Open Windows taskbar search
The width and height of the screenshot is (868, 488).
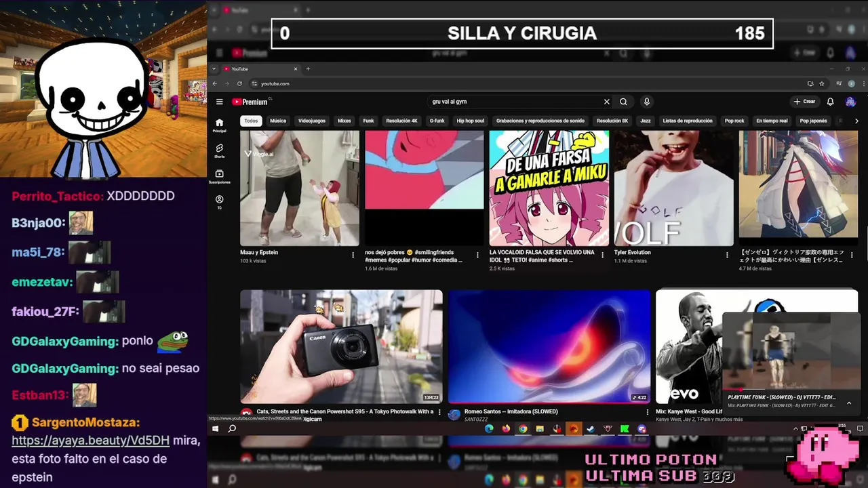coord(232,428)
